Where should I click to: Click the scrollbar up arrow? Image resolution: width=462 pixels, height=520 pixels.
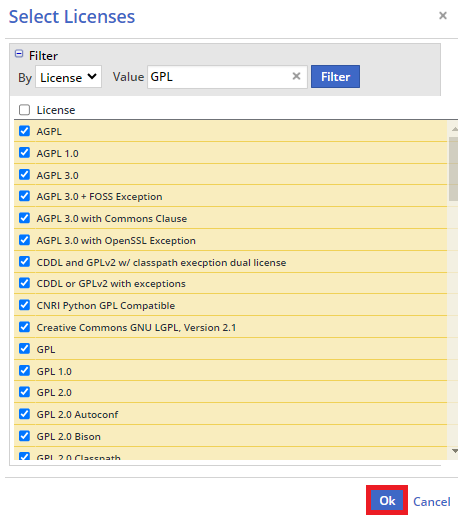455,129
